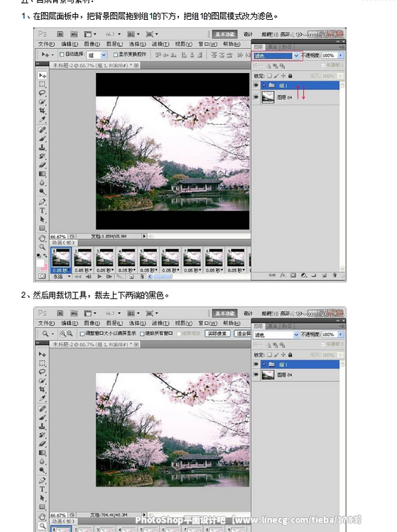This screenshot has height=532, width=397.
Task: Click the opacity 100% field in the second screenshot
Action: pos(328,335)
